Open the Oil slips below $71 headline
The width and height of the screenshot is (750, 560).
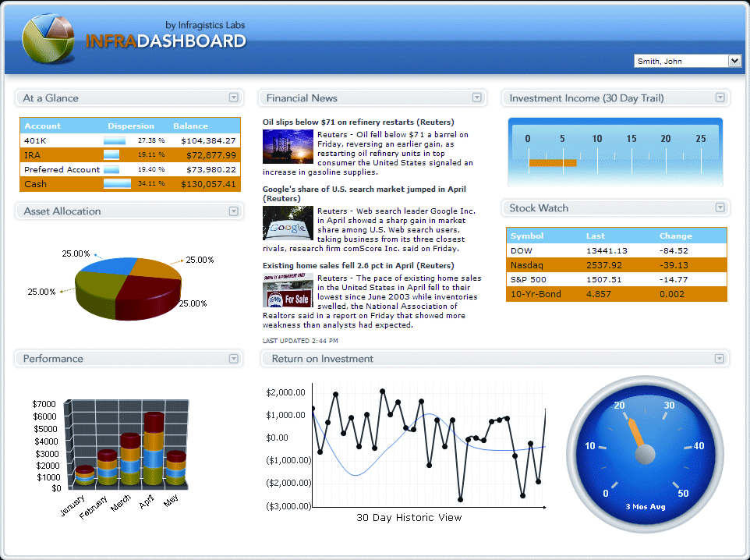358,122
